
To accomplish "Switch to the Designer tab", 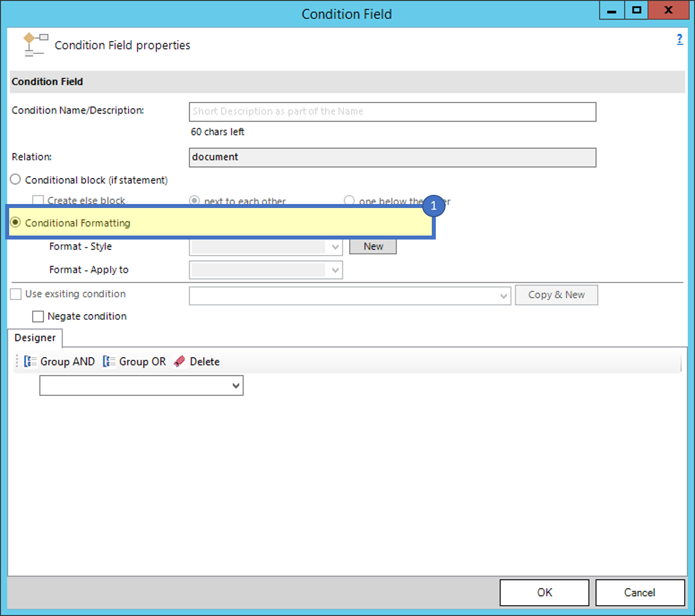I will point(34,338).
